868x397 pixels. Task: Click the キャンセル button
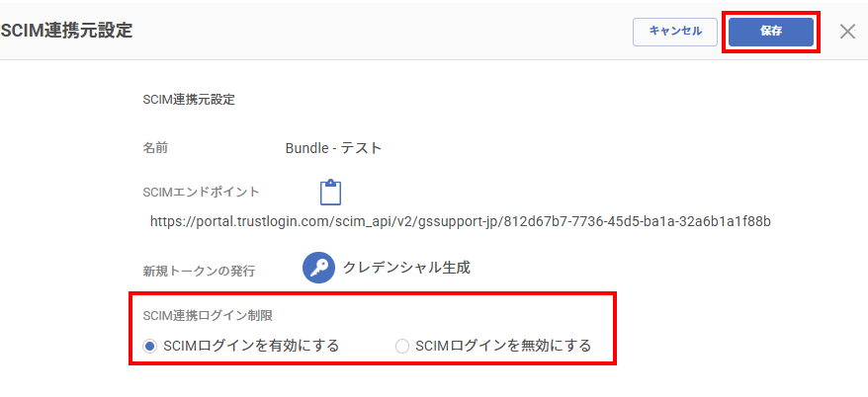[675, 32]
